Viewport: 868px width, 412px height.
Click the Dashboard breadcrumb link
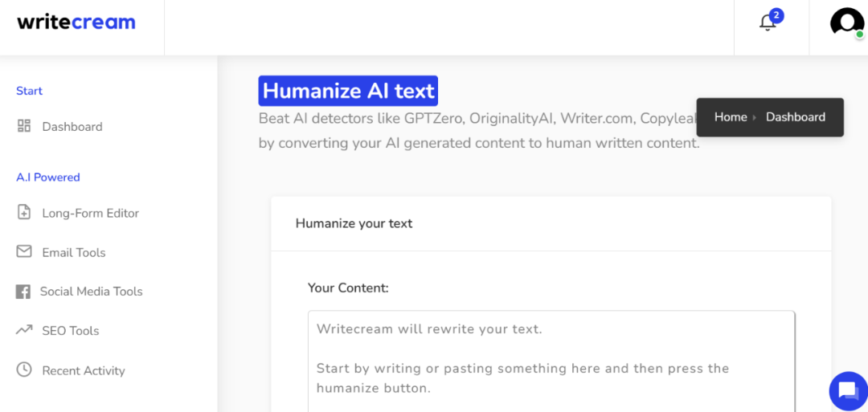tap(796, 117)
